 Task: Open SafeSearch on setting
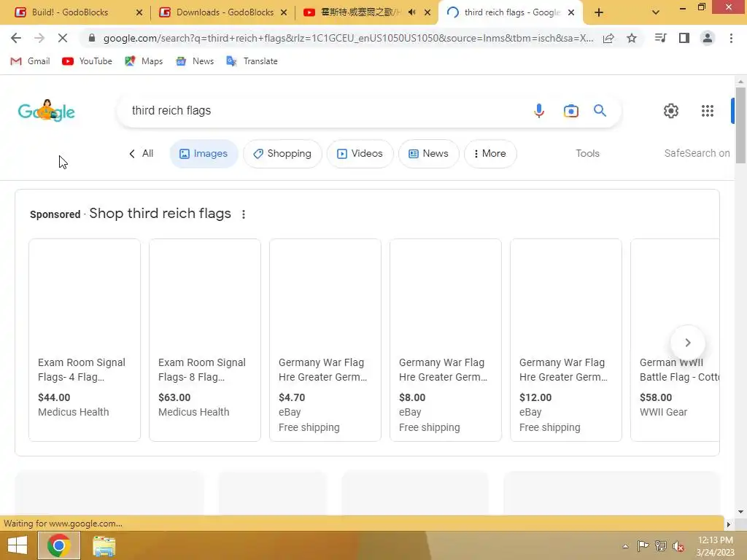[697, 153]
